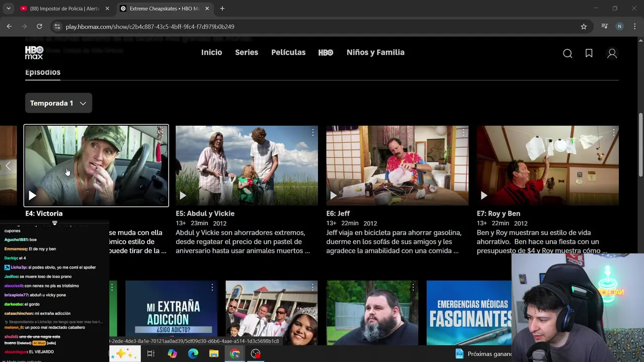
Task: Open a new browser tab
Action: (x=222, y=9)
